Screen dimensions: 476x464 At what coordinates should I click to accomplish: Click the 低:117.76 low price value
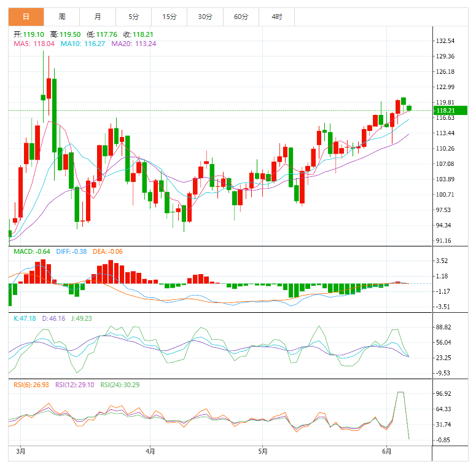click(x=102, y=34)
